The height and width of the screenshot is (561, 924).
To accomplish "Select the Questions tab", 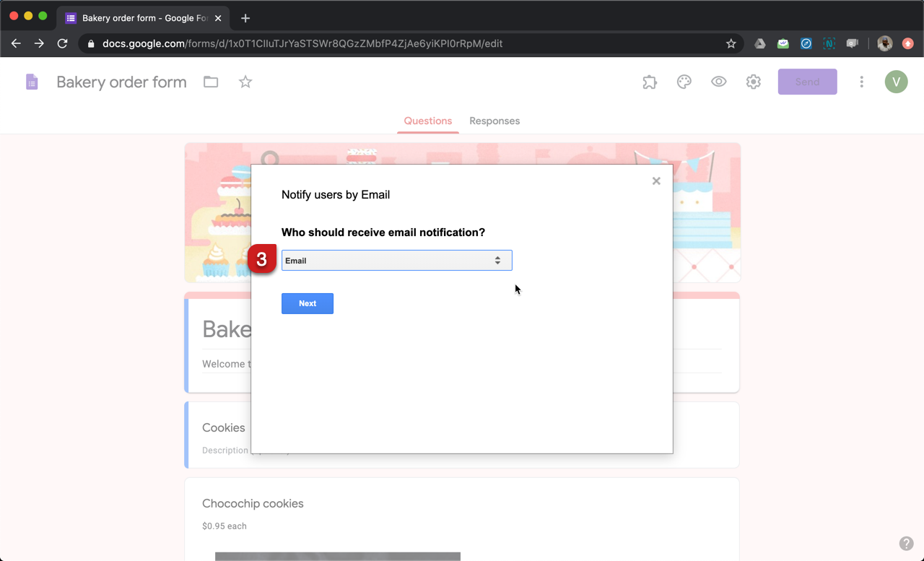I will [x=427, y=121].
